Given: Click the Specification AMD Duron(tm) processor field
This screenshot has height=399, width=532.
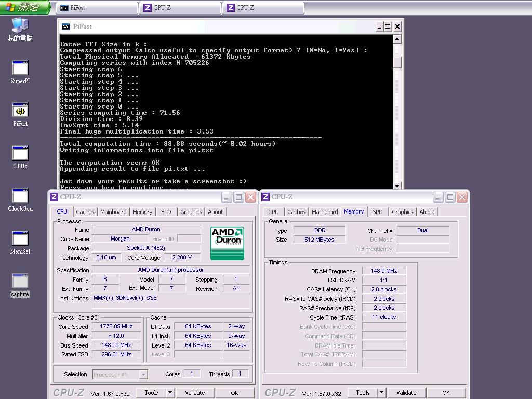Looking at the screenshot, I should [x=171, y=270].
